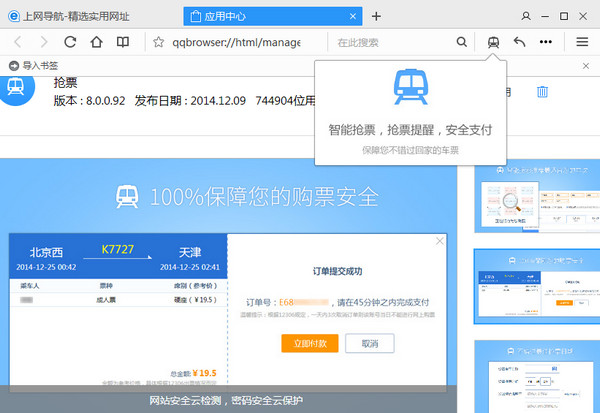Click the 100%保障您的购票安全 banner title

click(264, 197)
